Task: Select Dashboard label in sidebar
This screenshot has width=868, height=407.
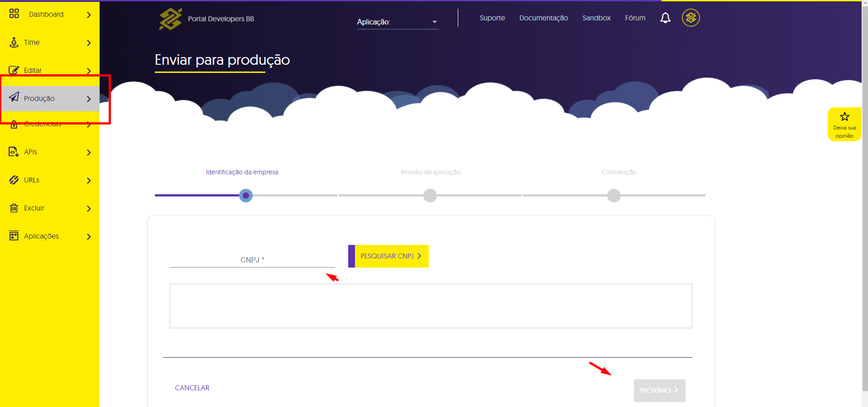Action: (46, 14)
